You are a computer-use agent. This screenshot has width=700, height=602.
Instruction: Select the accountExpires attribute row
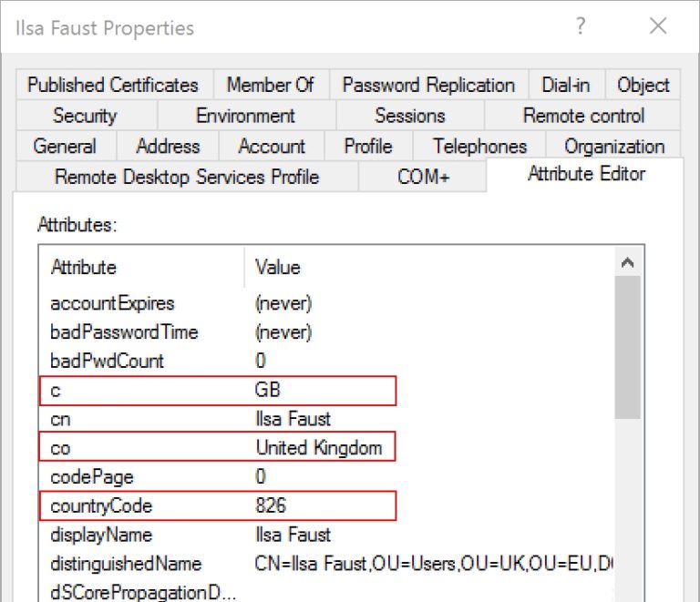219,303
